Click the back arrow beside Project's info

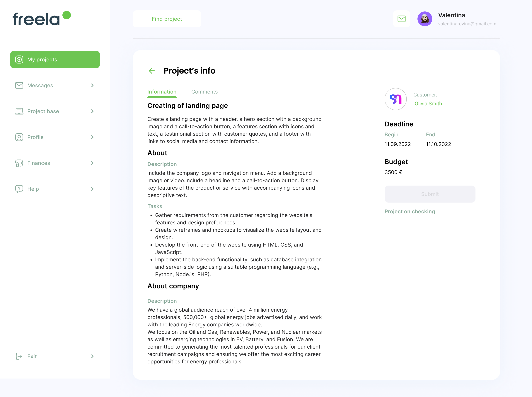[x=152, y=71]
